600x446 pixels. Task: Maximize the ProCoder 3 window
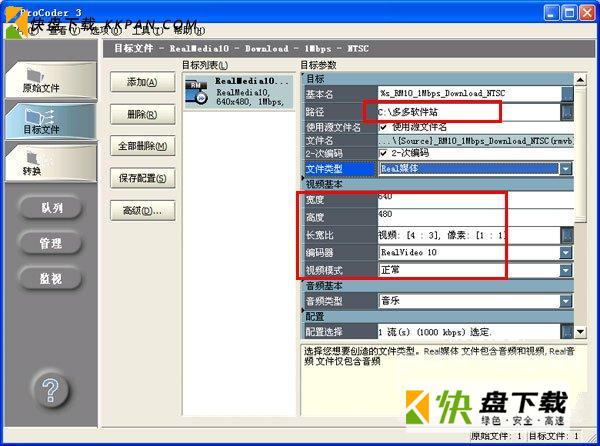(569, 13)
